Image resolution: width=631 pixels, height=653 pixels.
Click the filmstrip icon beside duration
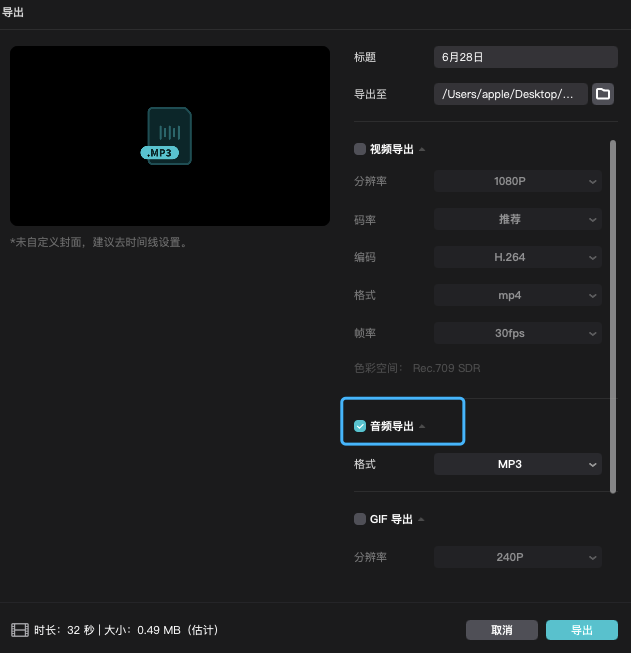[x=20, y=630]
